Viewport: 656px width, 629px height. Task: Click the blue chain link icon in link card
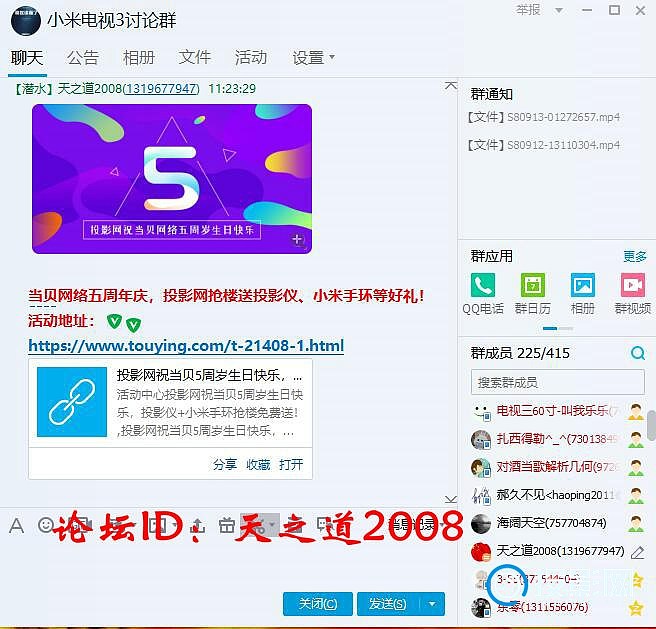tap(72, 402)
